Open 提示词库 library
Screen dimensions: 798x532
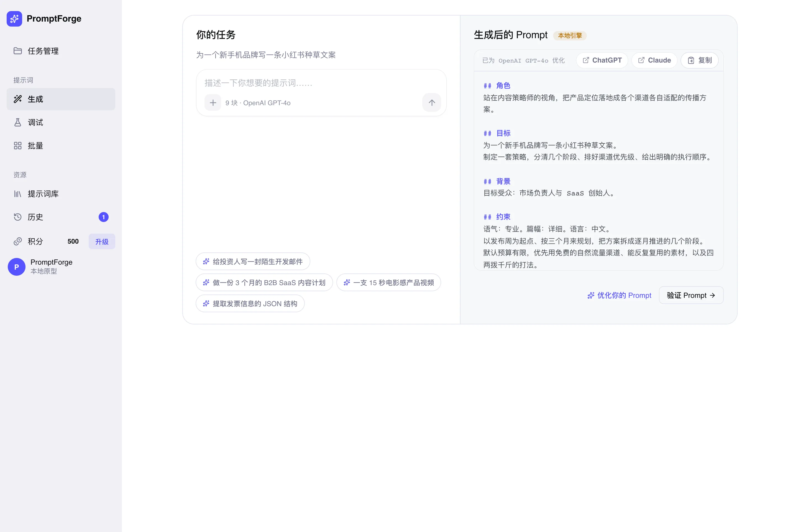click(x=61, y=194)
